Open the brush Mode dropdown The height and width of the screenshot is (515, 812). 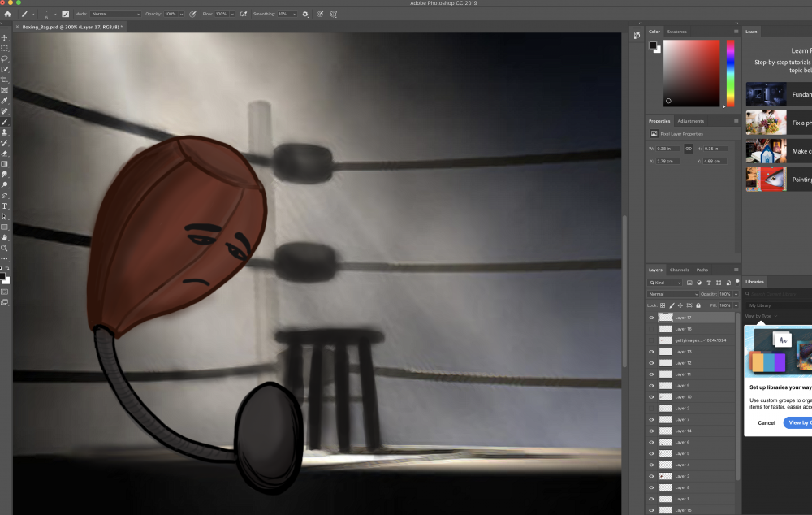115,14
